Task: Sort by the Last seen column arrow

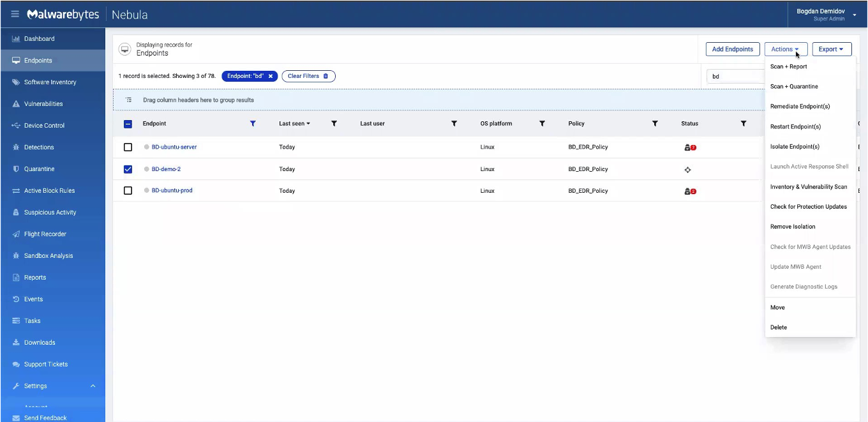Action: [308, 124]
